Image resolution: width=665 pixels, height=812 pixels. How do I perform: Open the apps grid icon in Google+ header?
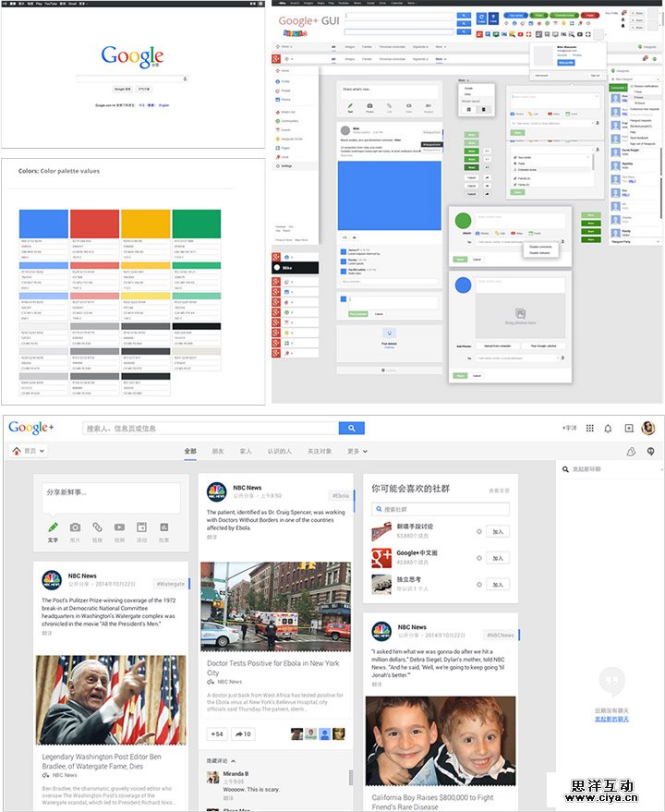(590, 429)
